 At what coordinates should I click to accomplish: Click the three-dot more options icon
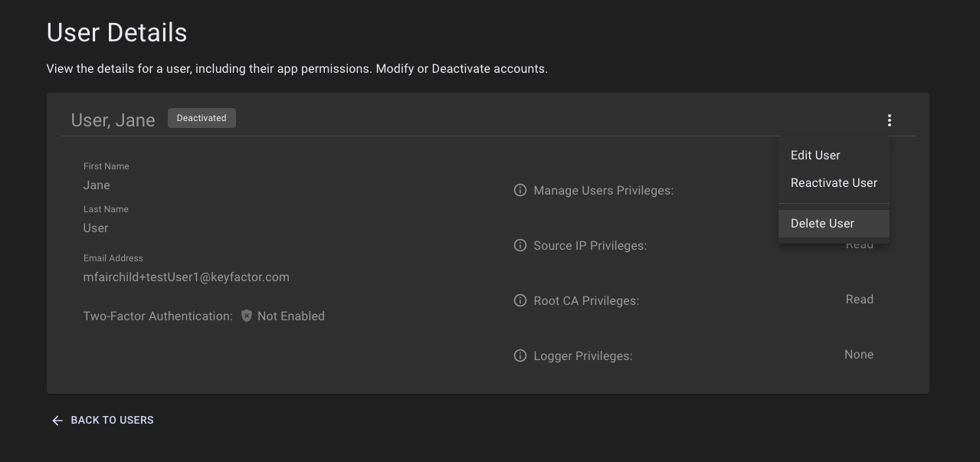[x=889, y=120]
